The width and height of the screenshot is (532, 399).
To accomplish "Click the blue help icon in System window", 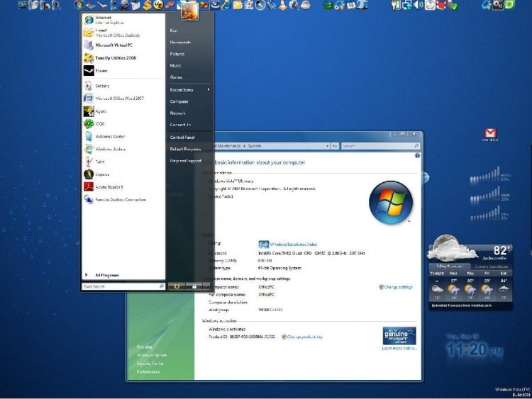I will tap(417, 156).
